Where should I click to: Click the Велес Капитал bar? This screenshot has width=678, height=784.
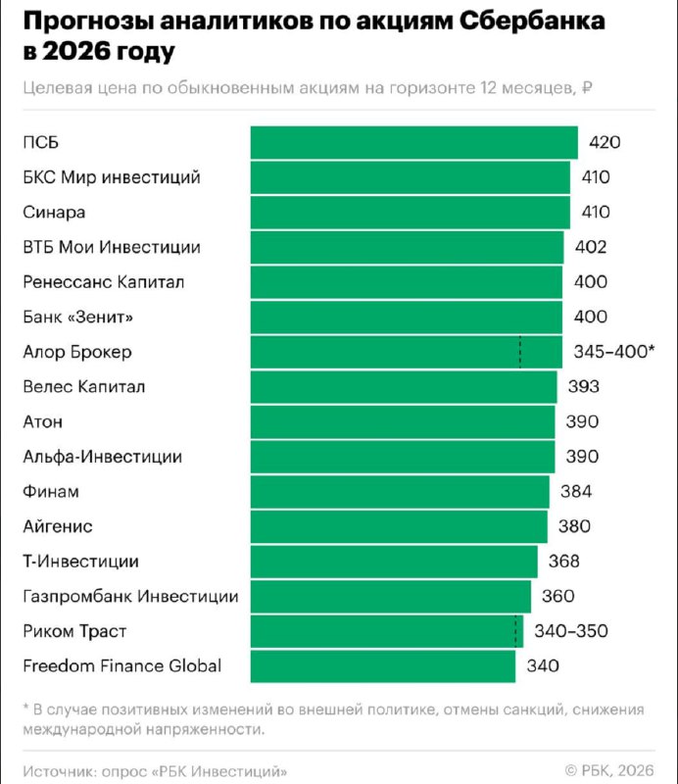click(403, 387)
